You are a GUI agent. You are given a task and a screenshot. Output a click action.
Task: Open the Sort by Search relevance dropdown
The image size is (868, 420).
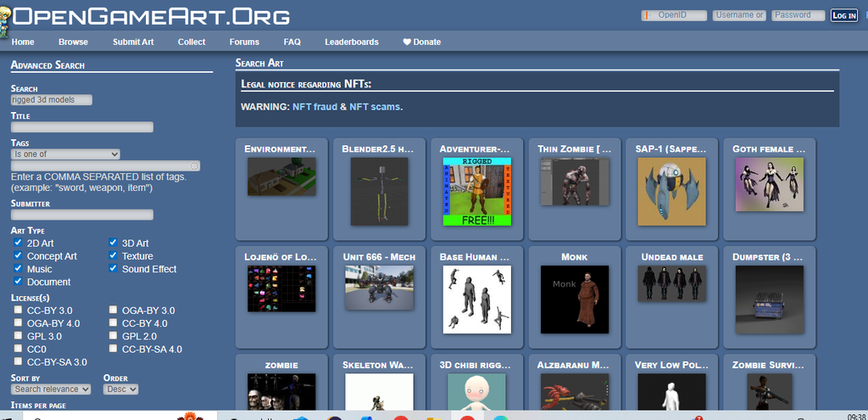pos(51,389)
